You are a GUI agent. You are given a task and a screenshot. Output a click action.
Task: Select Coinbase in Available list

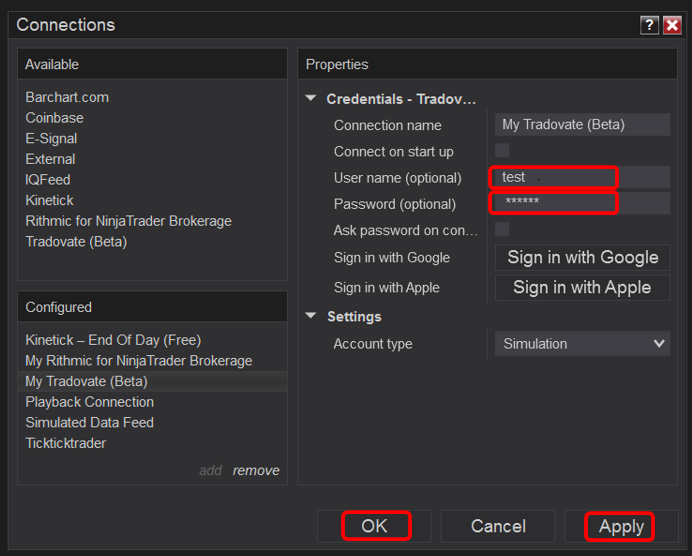coord(54,118)
